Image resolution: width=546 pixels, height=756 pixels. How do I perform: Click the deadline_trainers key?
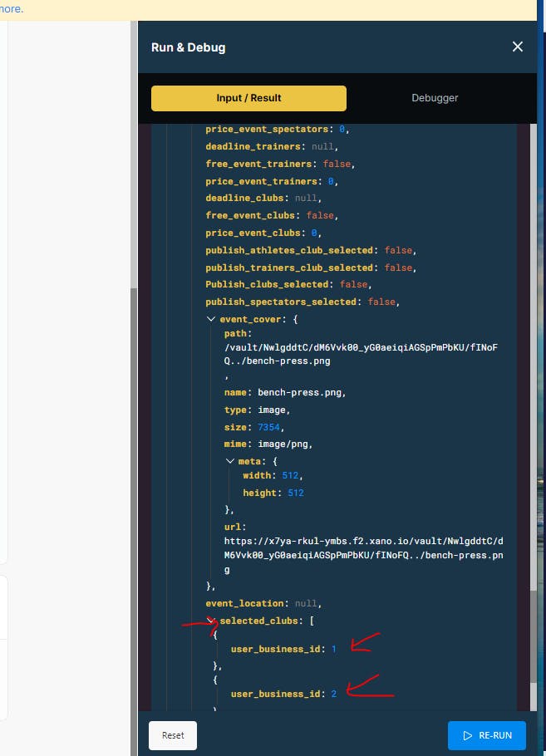tap(253, 146)
